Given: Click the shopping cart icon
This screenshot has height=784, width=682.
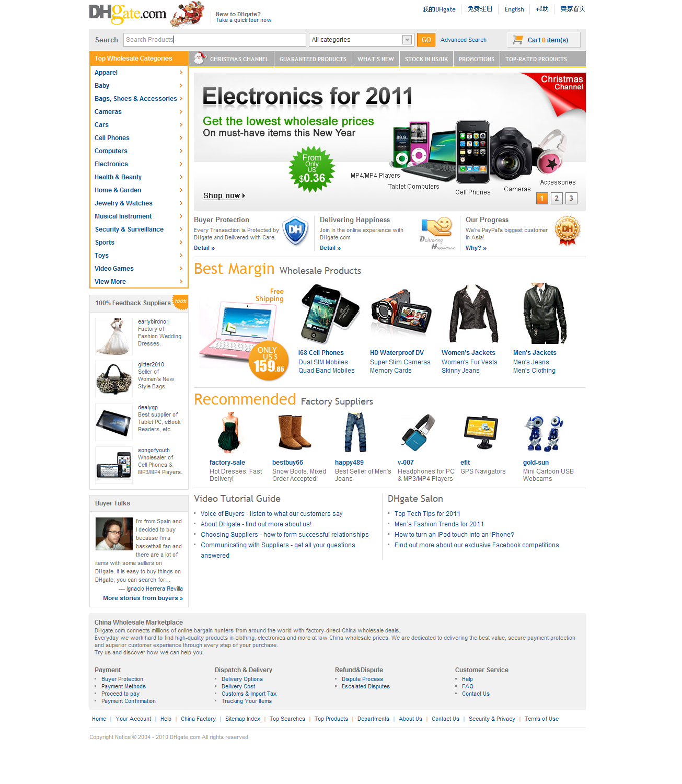Looking at the screenshot, I should pyautogui.click(x=517, y=40).
